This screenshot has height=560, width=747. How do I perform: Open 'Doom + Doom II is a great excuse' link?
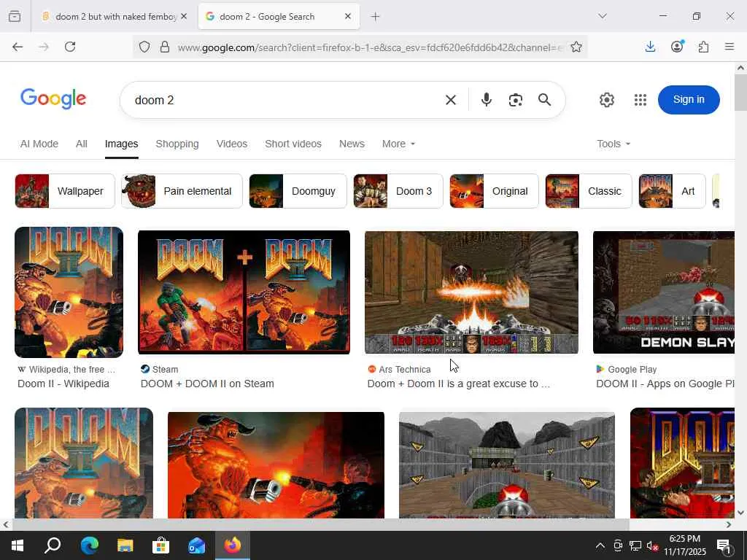(x=459, y=384)
